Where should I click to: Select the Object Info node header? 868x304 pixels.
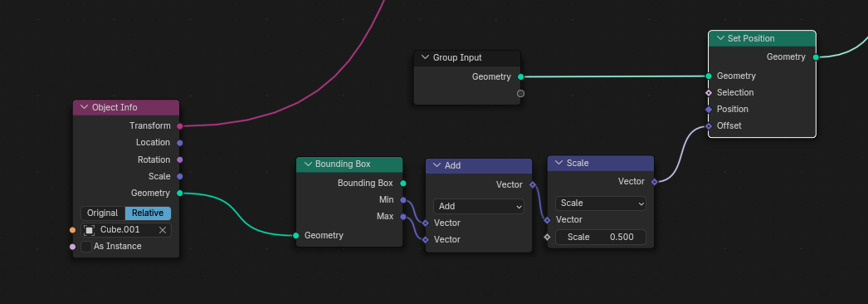[x=126, y=107]
